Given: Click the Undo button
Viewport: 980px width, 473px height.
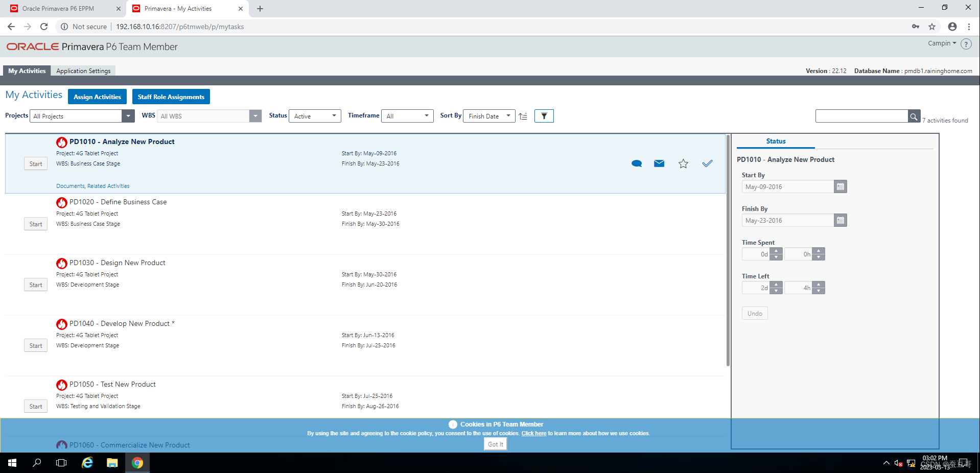Looking at the screenshot, I should tap(755, 313).
